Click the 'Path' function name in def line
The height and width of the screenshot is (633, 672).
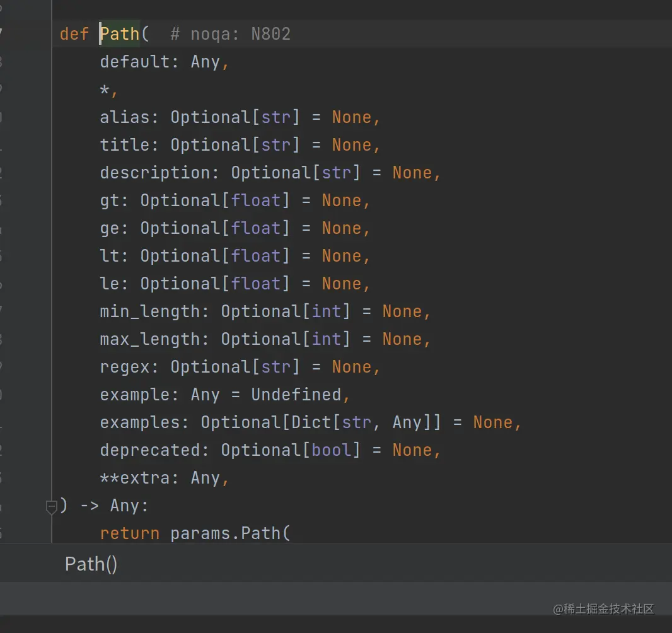point(120,34)
